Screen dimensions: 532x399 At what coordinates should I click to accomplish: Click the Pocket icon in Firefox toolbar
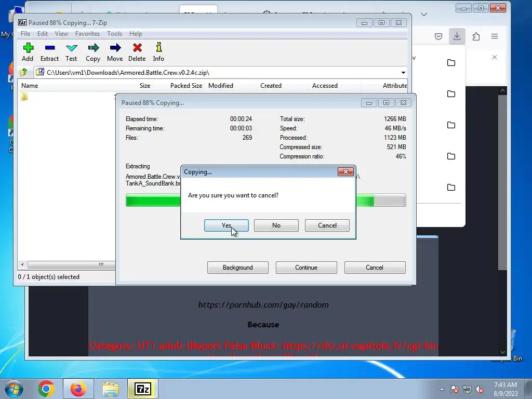click(438, 36)
